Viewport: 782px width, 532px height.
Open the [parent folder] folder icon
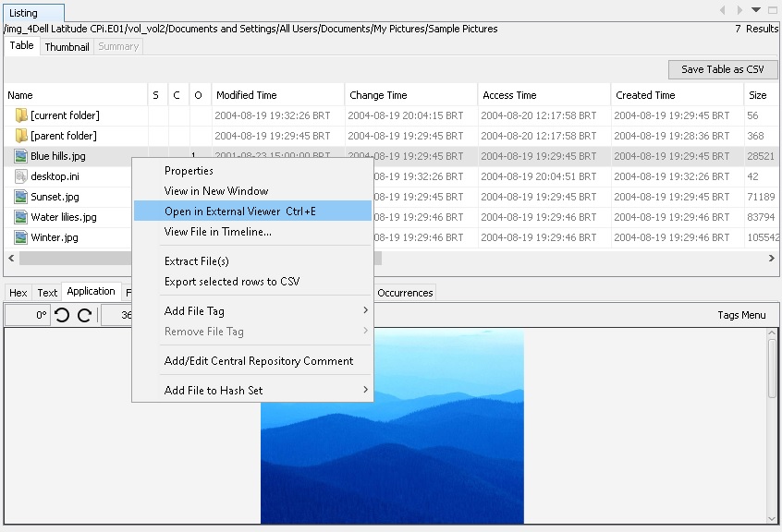[x=21, y=136]
